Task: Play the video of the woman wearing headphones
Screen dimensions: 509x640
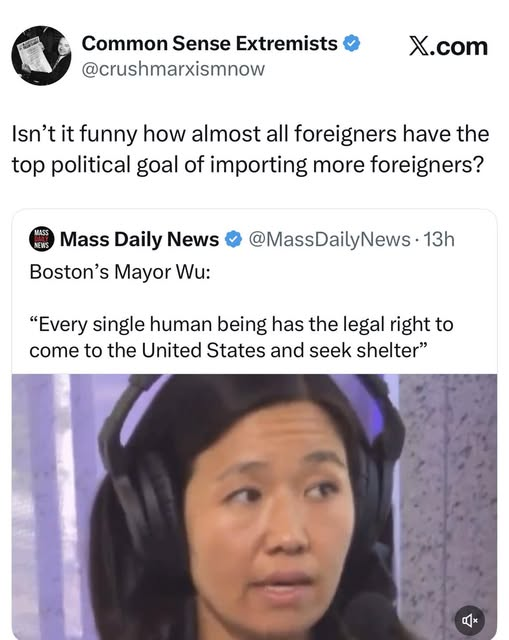Action: click(254, 507)
